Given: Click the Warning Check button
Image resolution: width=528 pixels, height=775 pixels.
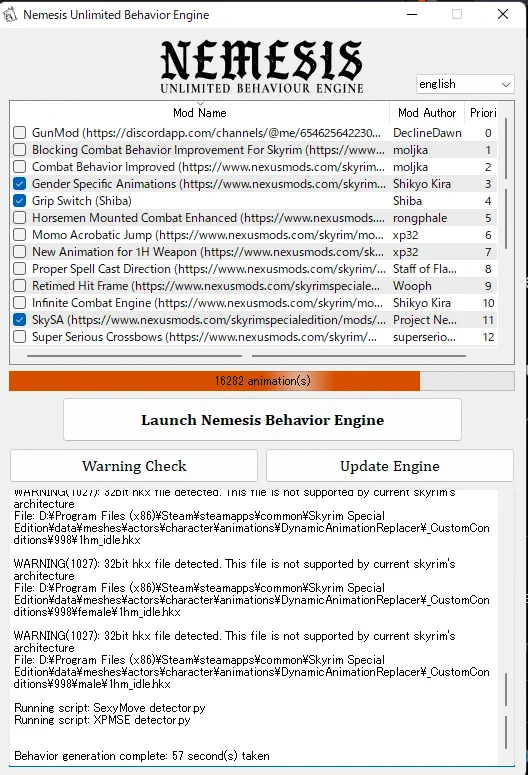Looking at the screenshot, I should [134, 466].
